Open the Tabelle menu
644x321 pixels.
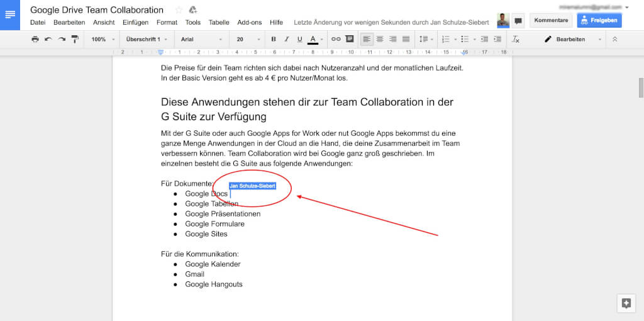[219, 23]
